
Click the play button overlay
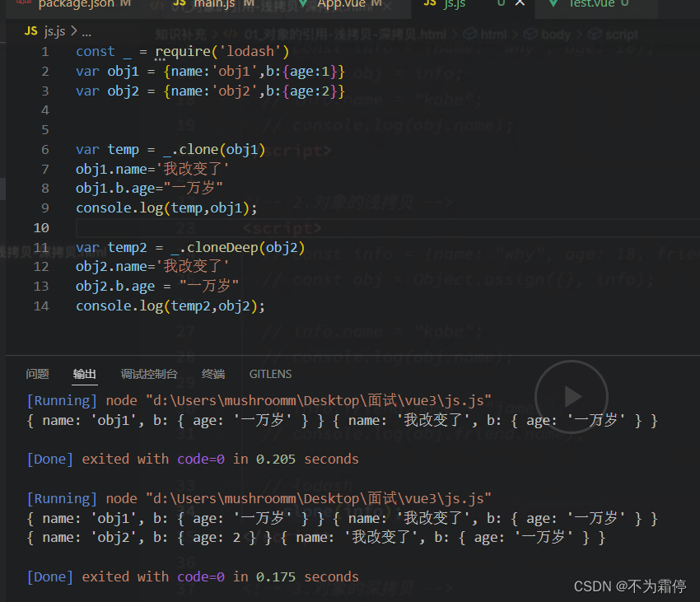572,397
